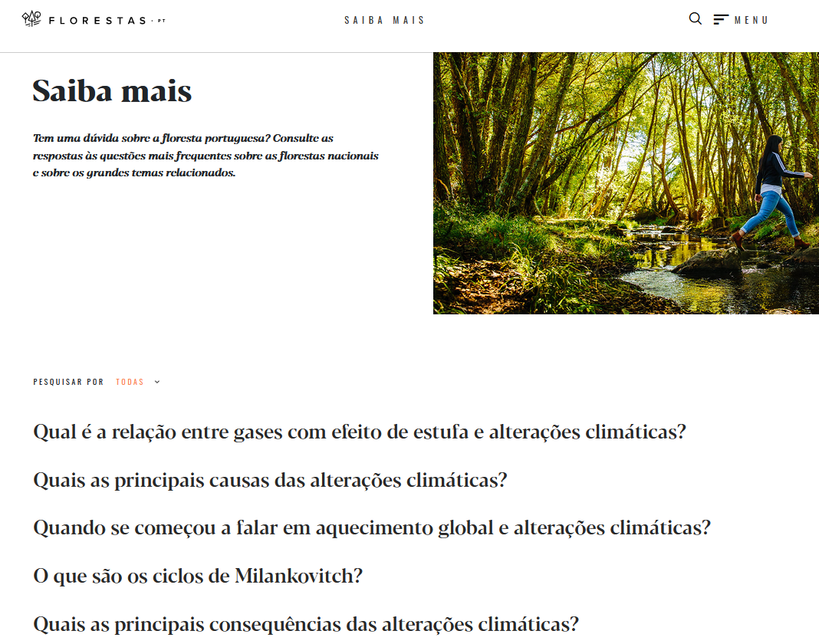Click the Saiba mais page heading
The height and width of the screenshot is (644, 819).
coord(112,91)
